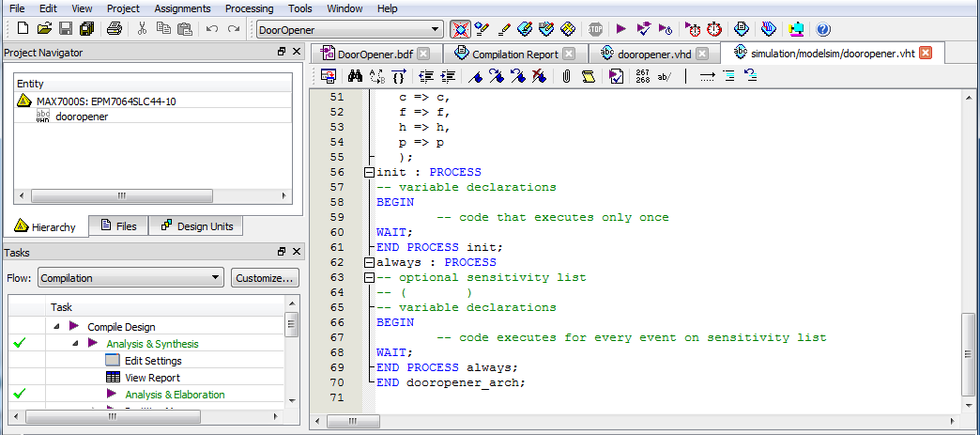Open the Compilation Report icon in toolbar
Viewport: 980px width, 435px height.
click(742, 29)
